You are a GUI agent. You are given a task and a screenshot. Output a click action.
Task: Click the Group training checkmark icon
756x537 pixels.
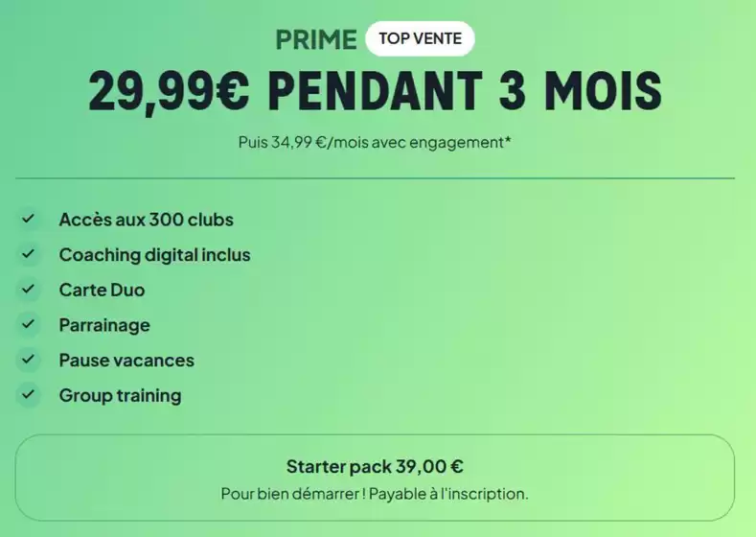28,395
